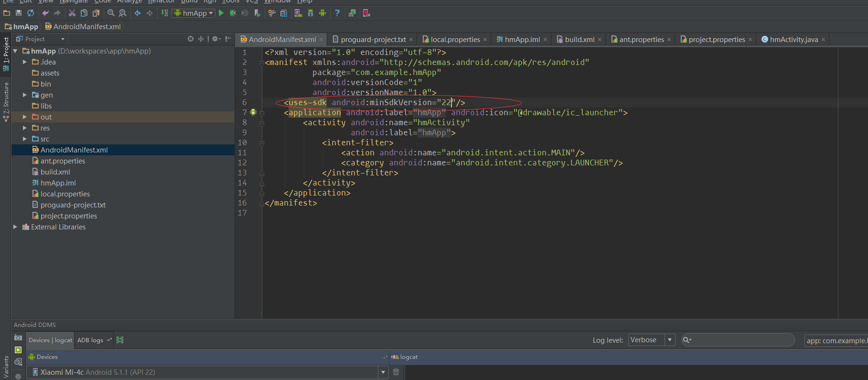Open the Xiaomi Mi-4c device dropdown

[207, 372]
